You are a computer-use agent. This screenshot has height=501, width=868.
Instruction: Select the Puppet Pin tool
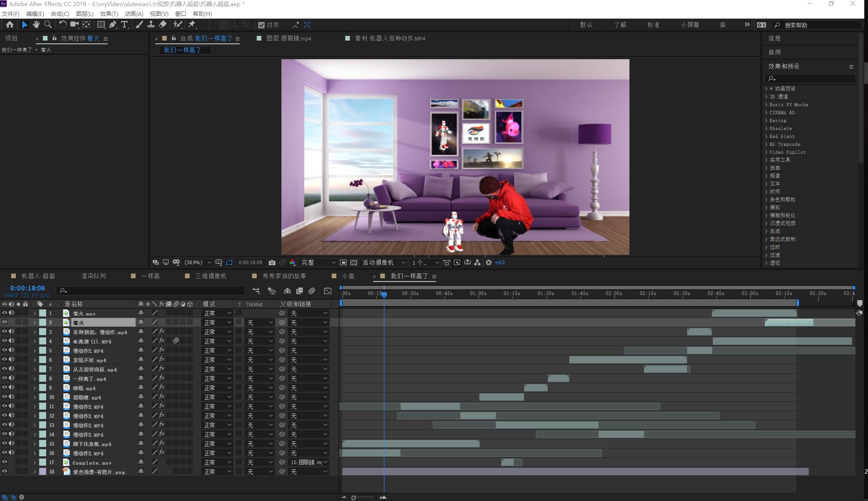192,25
